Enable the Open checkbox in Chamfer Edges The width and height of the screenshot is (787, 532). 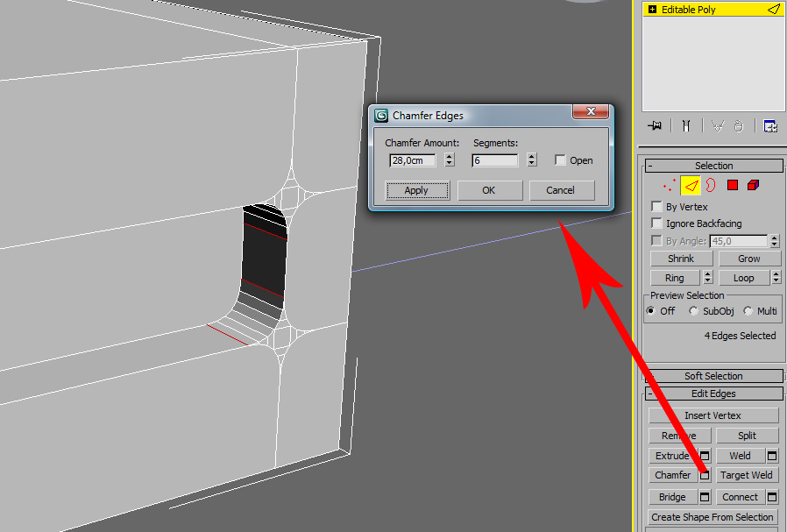[560, 160]
